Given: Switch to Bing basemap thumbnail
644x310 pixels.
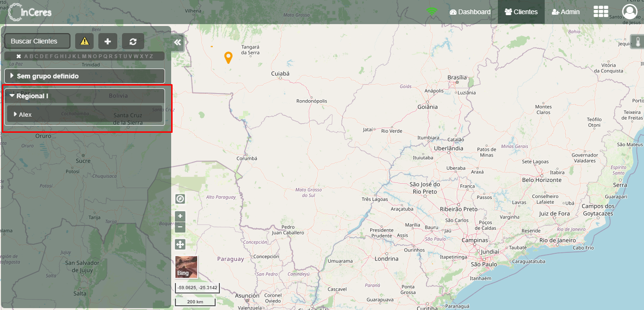Looking at the screenshot, I should point(186,267).
